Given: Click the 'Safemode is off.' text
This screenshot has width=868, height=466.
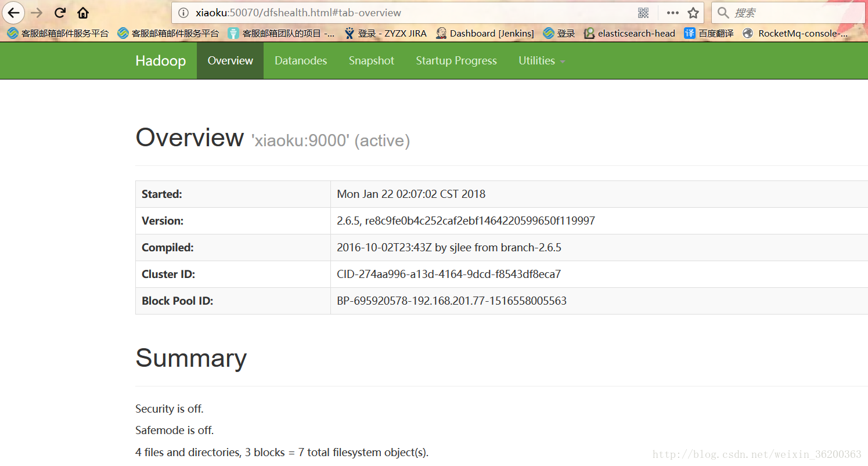Looking at the screenshot, I should (175, 430).
